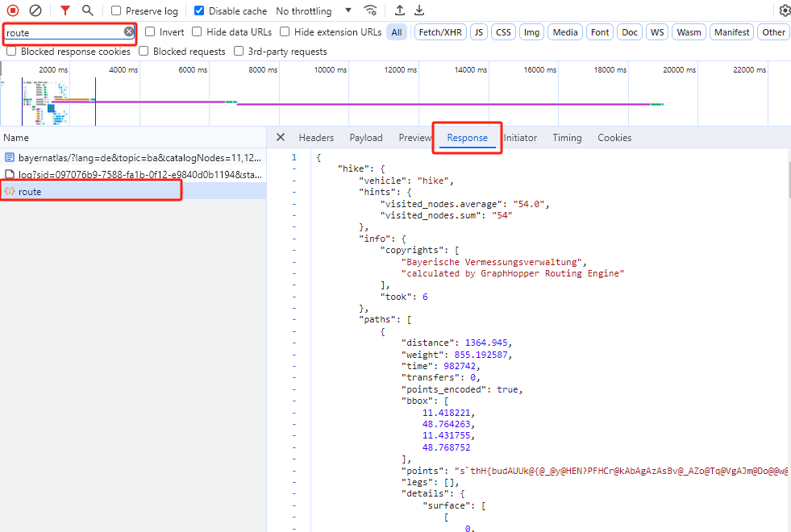Viewport: 791px width, 532px height.
Task: Filter by Fetch/XHR requests
Action: point(440,32)
